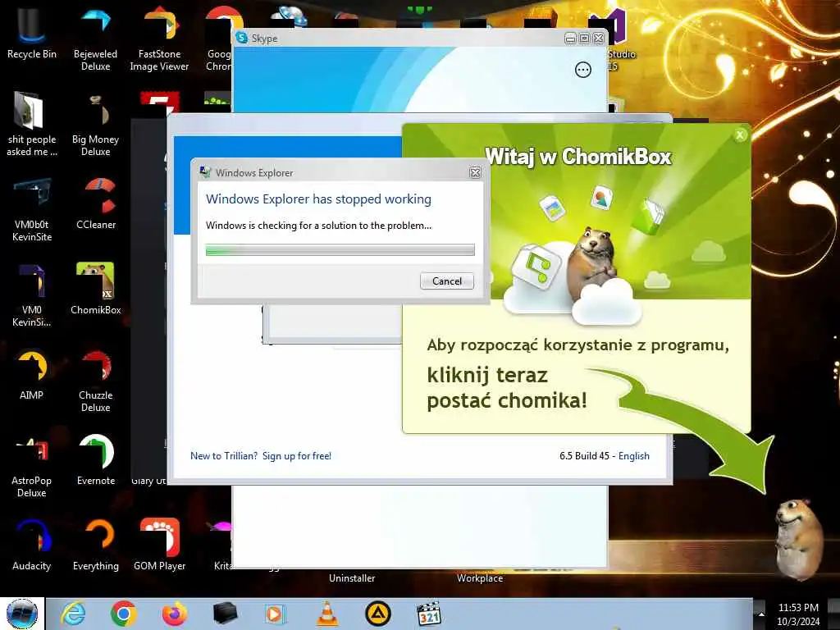Launch GOM Player desktop shortcut
Viewport: 840px width, 630px height.
[x=160, y=545]
